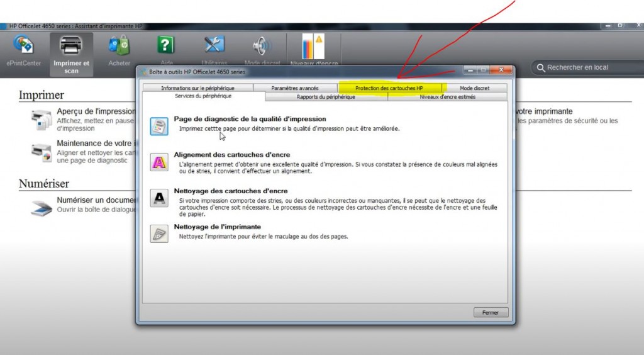Click the Imprimer section heading
Screen dimensions: 644x355
(x=41, y=95)
